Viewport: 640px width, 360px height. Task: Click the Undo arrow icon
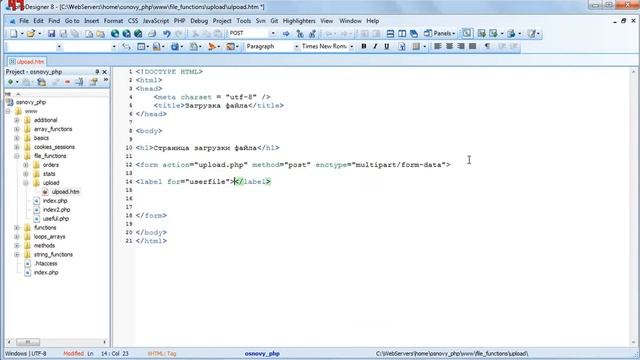point(167,33)
